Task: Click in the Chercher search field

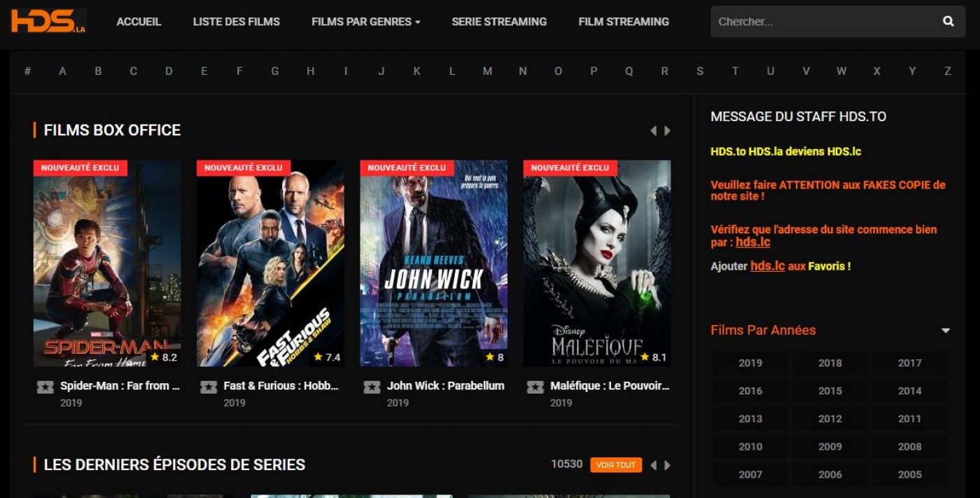Action: click(x=826, y=22)
